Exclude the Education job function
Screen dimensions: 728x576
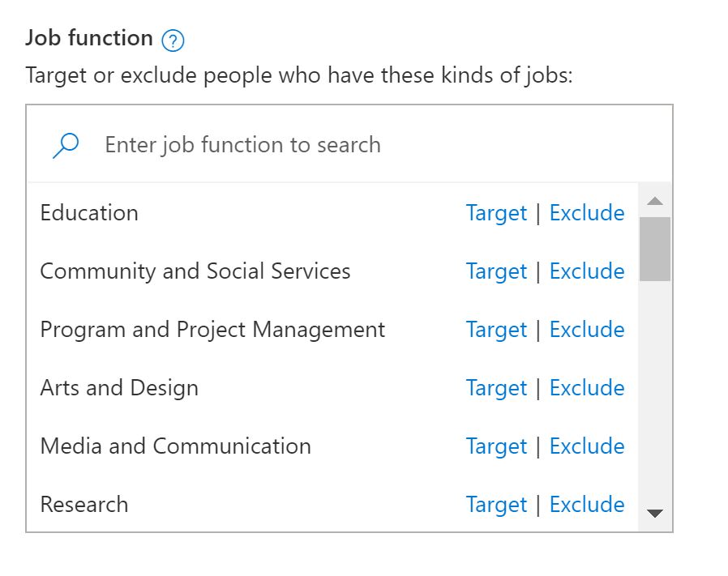click(x=587, y=213)
